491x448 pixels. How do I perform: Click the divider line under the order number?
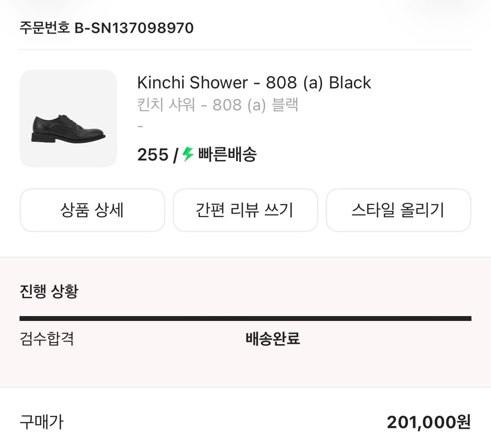tap(245, 49)
